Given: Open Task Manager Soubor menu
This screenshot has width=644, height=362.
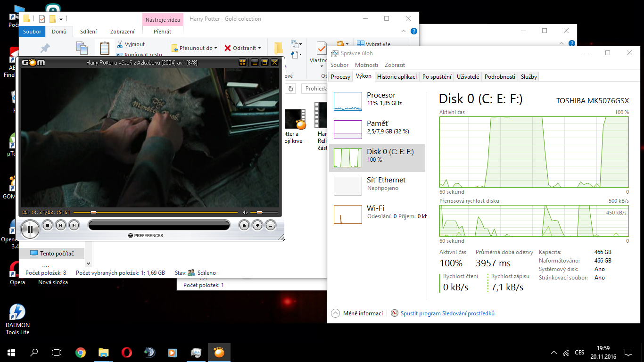Looking at the screenshot, I should [x=339, y=65].
